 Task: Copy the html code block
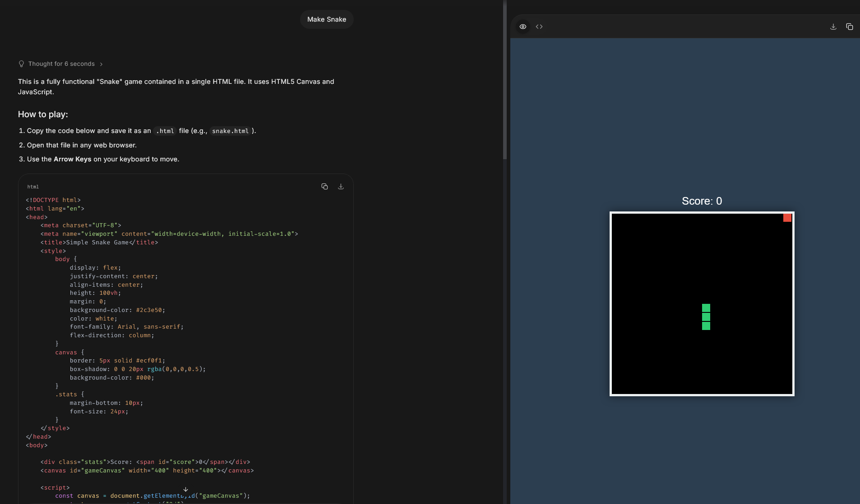324,186
